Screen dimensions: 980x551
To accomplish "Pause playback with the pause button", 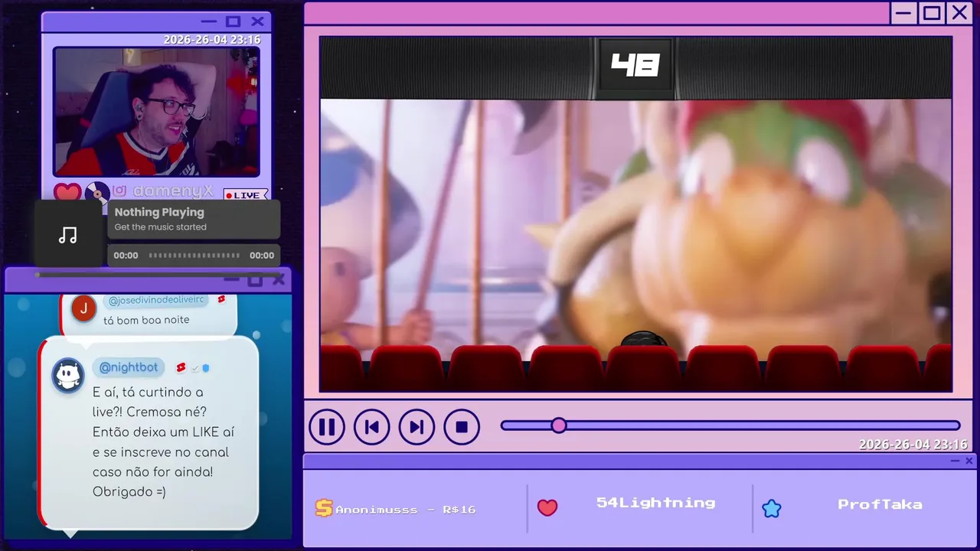I will point(327,427).
